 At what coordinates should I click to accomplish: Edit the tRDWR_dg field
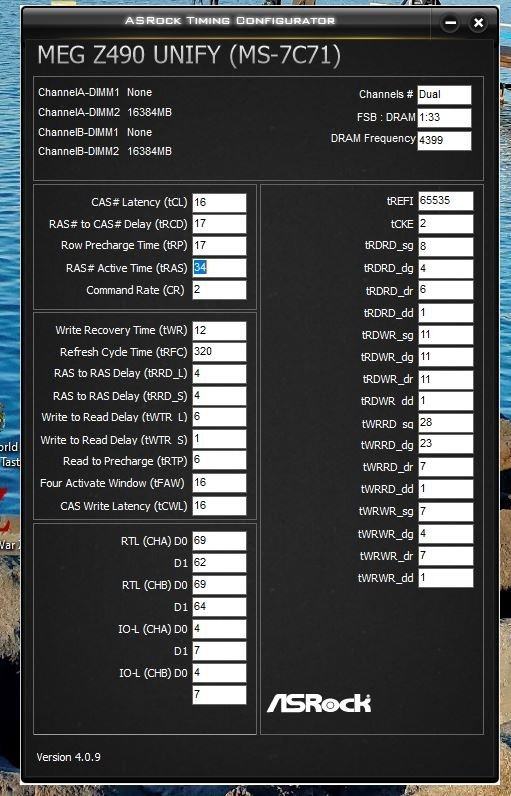tap(446, 357)
